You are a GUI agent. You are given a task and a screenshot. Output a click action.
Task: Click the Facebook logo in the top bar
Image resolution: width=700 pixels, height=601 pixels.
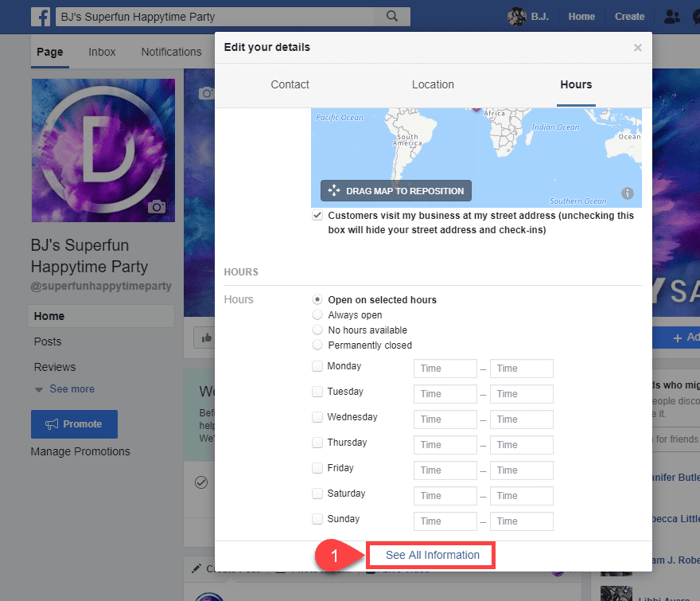click(40, 16)
